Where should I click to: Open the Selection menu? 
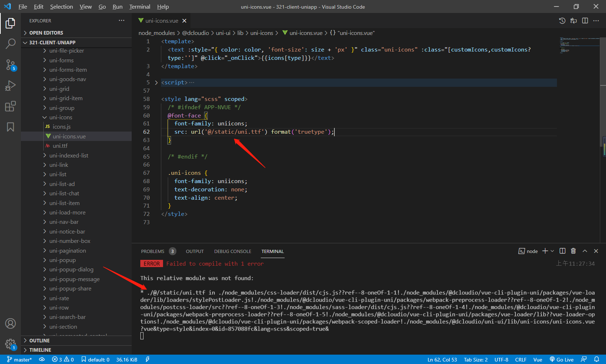tap(61, 6)
